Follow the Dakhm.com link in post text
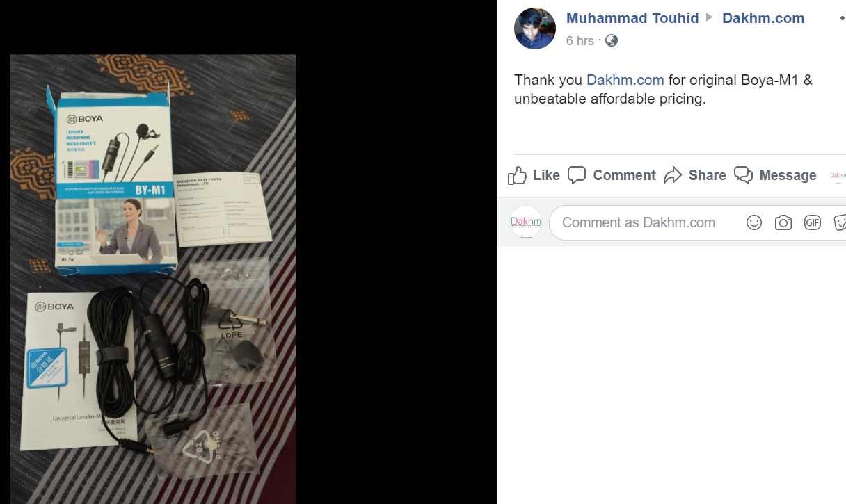The image size is (846, 504). point(625,80)
